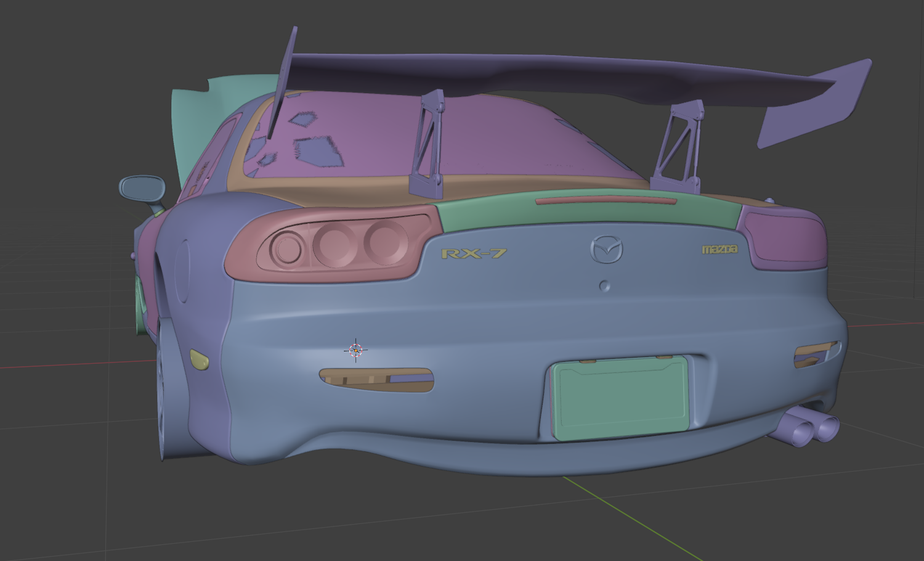
Task: Select the yellow mazda text badge
Action: pyautogui.click(x=719, y=249)
